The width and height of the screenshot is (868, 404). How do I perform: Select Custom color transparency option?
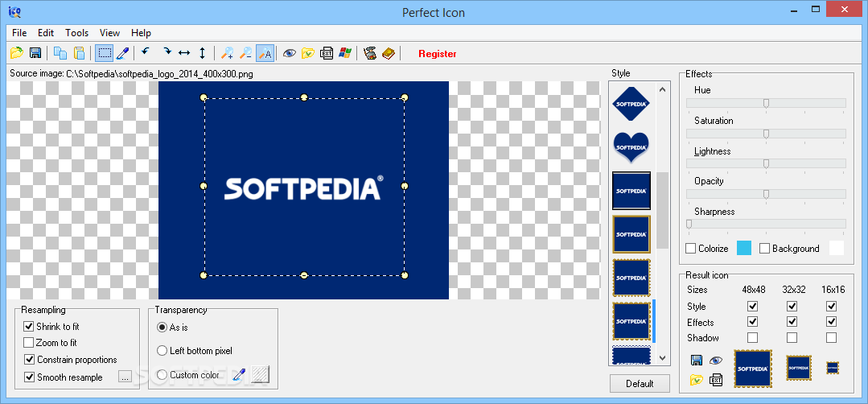[162, 375]
